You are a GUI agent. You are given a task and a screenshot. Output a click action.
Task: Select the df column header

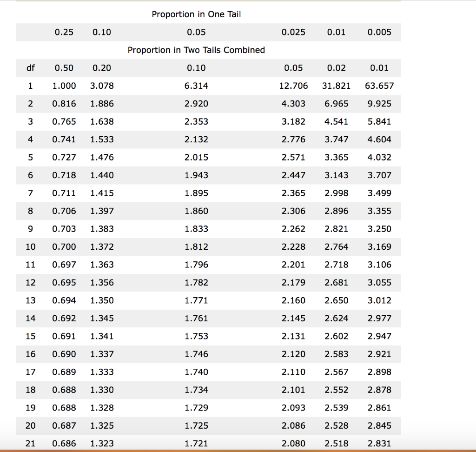[30, 68]
